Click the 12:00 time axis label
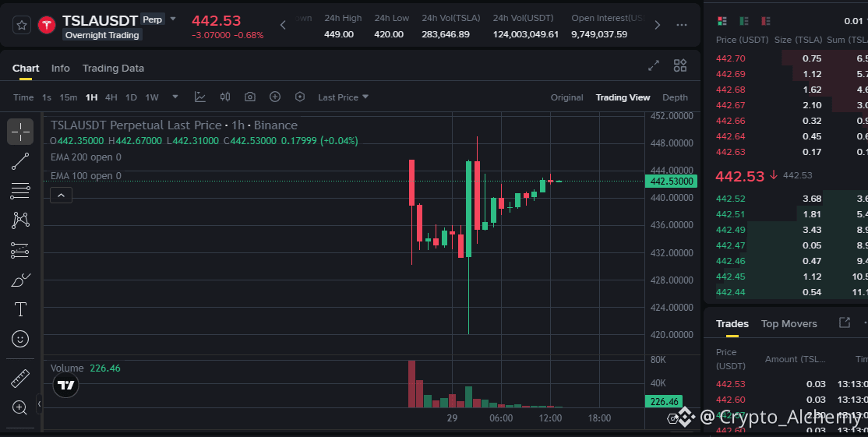Viewport: 868px width, 437px height. (549, 418)
